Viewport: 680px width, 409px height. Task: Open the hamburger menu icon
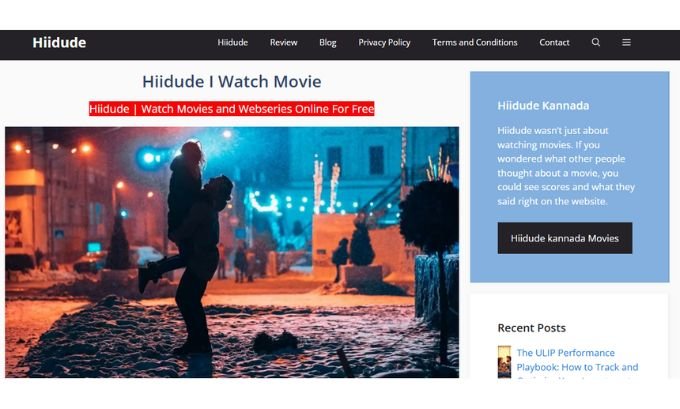[x=626, y=43]
